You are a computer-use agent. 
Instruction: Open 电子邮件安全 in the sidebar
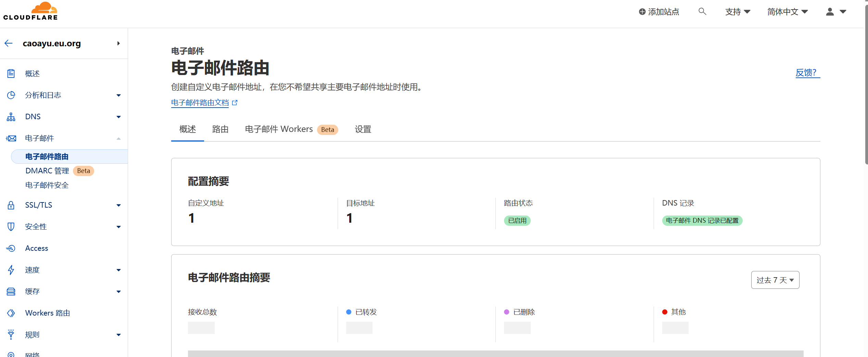[47, 185]
